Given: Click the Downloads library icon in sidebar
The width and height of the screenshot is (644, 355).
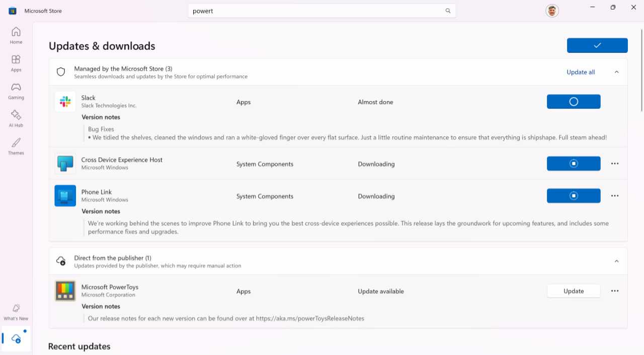Looking at the screenshot, I should tap(16, 338).
